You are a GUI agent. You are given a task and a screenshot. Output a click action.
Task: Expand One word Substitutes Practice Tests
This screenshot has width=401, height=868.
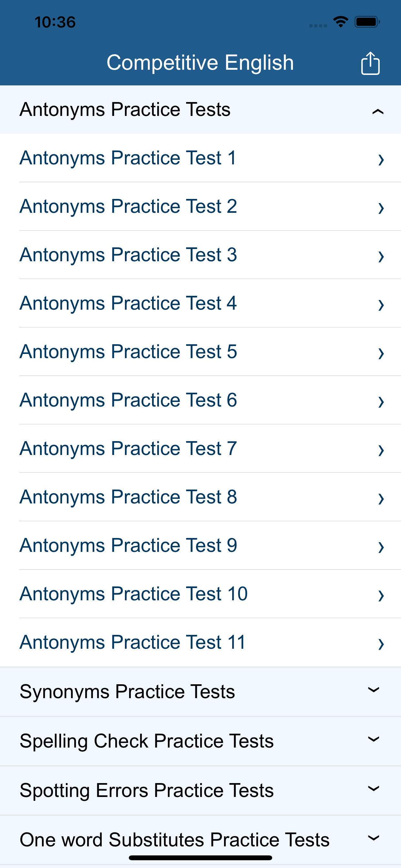pos(373,838)
